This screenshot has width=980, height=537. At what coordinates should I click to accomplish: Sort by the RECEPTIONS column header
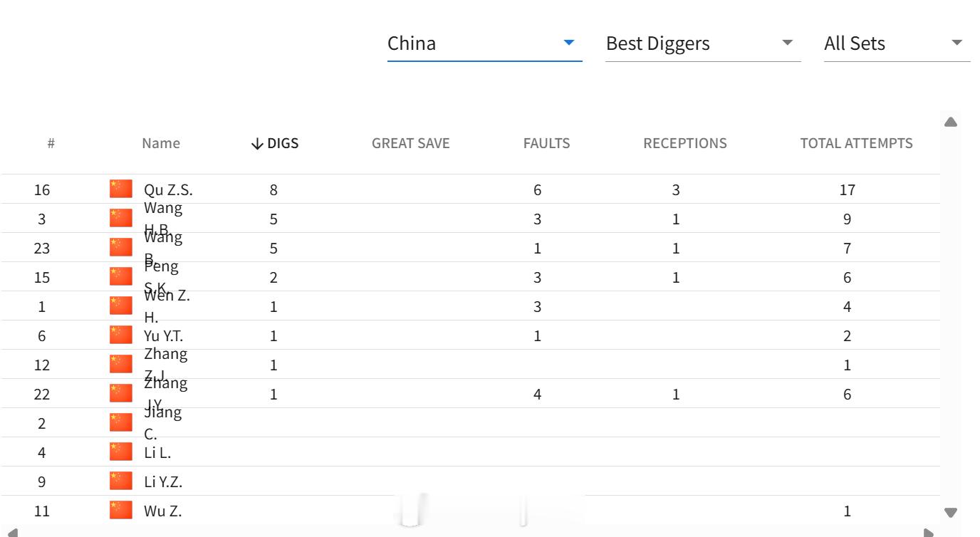[685, 143]
